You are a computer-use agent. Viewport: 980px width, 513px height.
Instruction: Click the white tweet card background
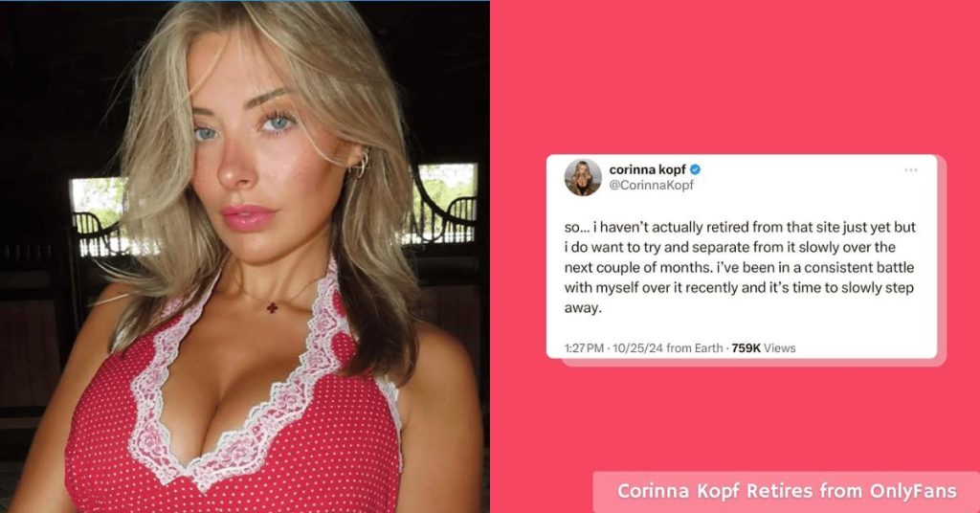[x=742, y=256]
